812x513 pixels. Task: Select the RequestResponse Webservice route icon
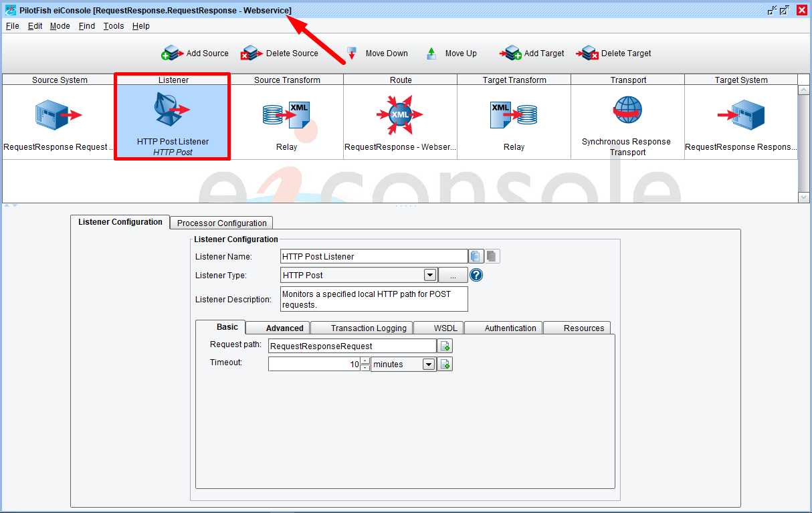click(400, 114)
